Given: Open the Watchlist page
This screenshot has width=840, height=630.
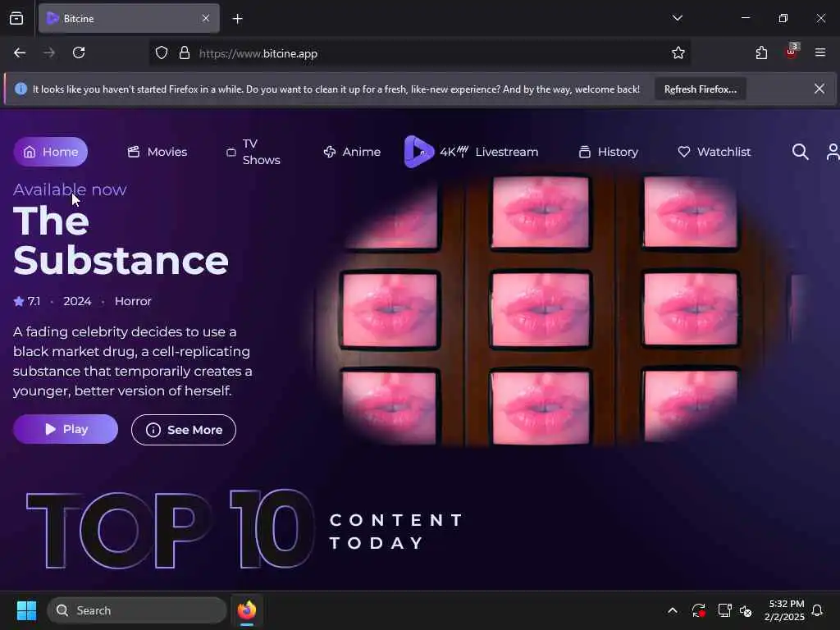Looking at the screenshot, I should coord(714,152).
